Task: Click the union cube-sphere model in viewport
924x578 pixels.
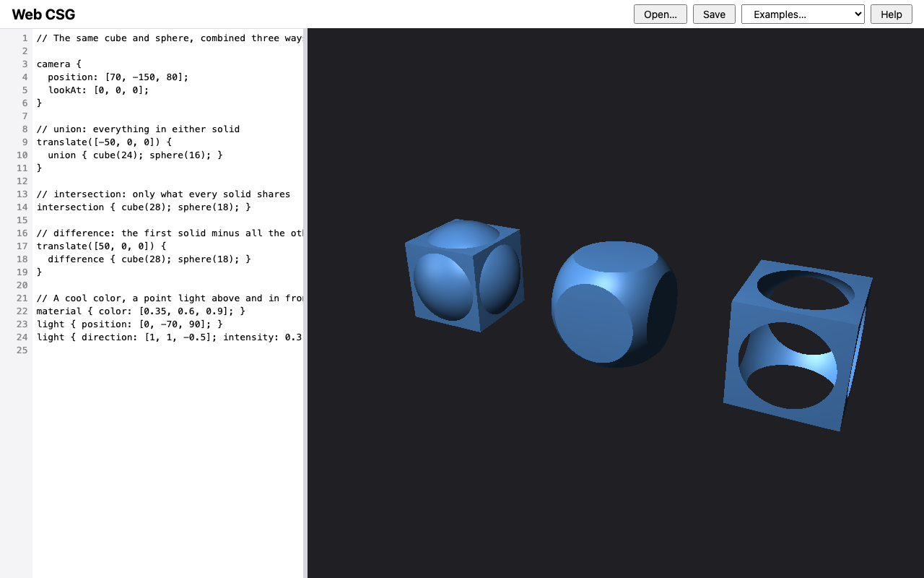Action: (x=464, y=275)
